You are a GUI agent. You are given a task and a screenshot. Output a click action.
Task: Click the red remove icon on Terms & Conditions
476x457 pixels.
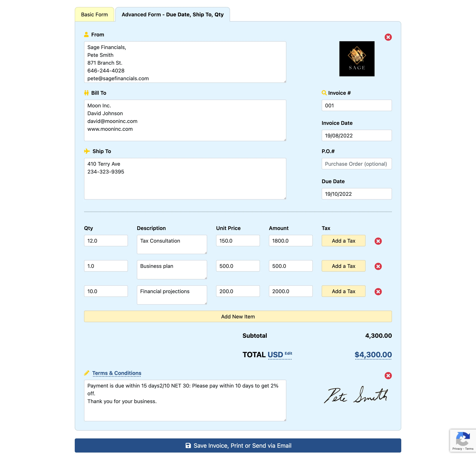click(388, 375)
